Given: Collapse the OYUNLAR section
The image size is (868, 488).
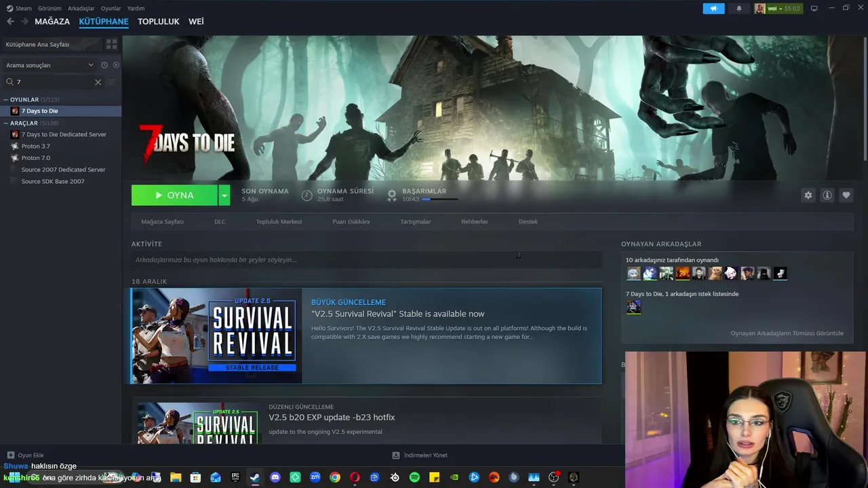Looking at the screenshot, I should tap(5, 100).
